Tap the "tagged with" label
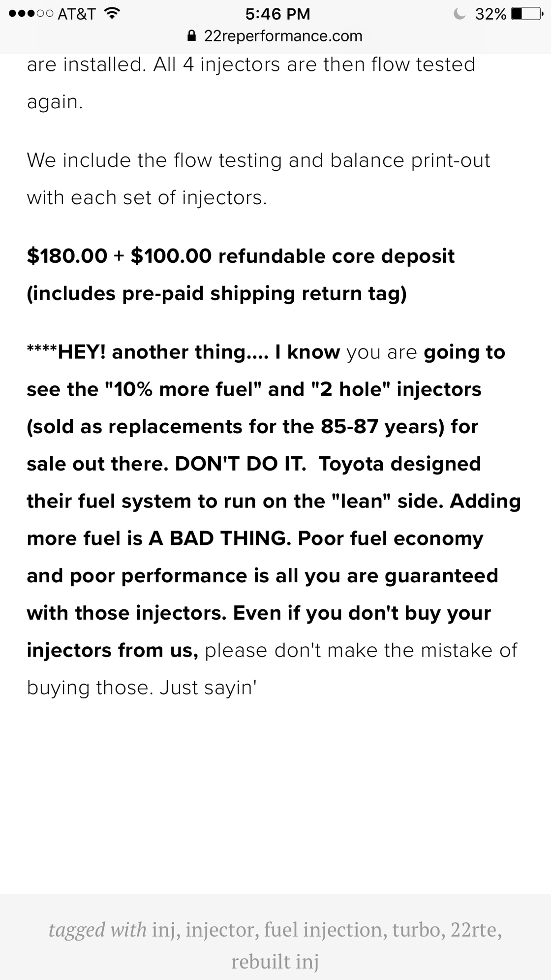 [x=97, y=930]
